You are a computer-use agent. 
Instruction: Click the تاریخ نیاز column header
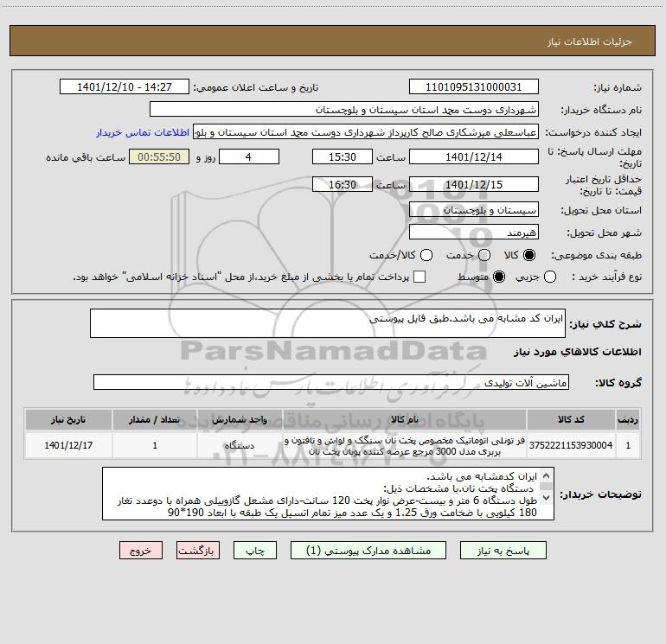pos(68,419)
